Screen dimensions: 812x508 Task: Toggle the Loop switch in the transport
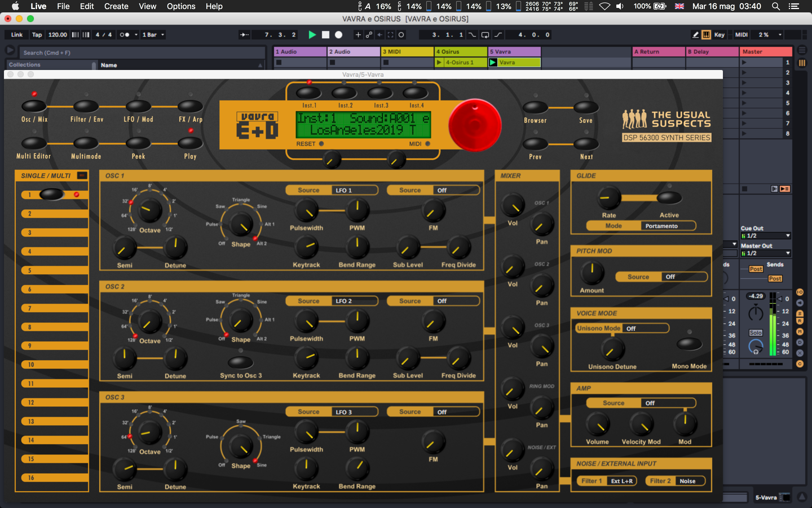485,35
